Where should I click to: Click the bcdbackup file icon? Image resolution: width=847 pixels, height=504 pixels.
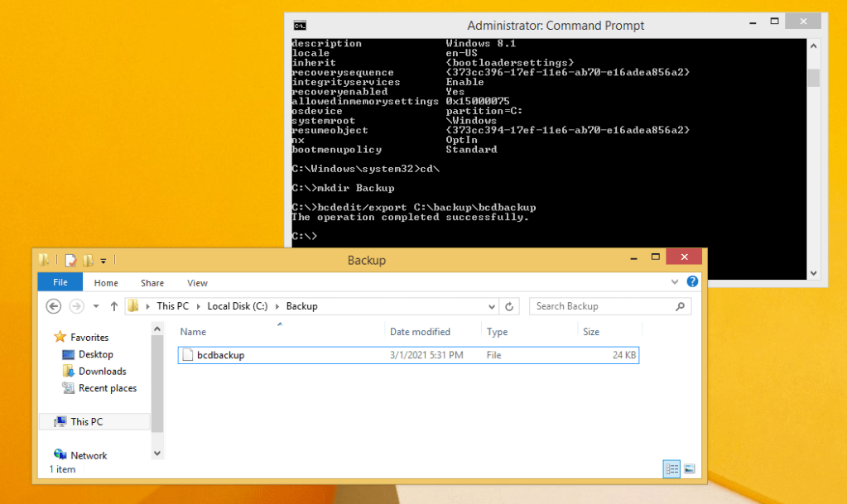tap(187, 355)
